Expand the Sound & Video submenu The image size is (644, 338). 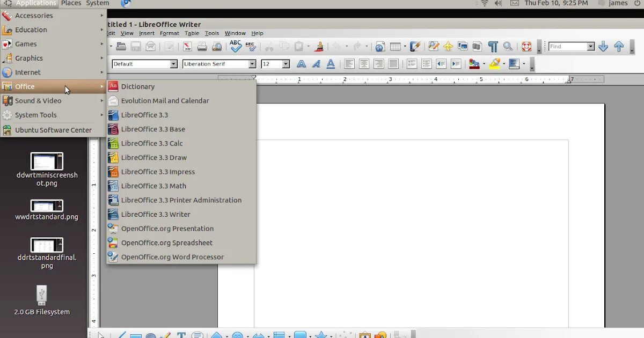(x=53, y=100)
